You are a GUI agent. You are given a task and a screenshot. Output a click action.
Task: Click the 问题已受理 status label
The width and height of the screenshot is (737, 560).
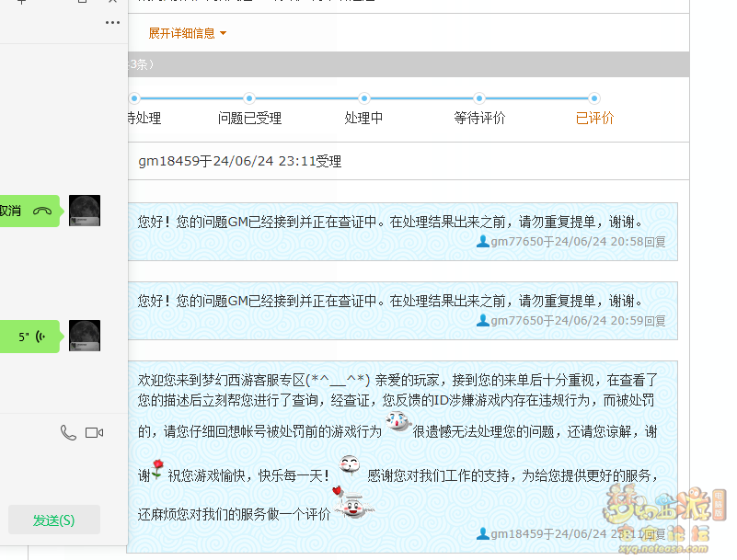point(249,118)
